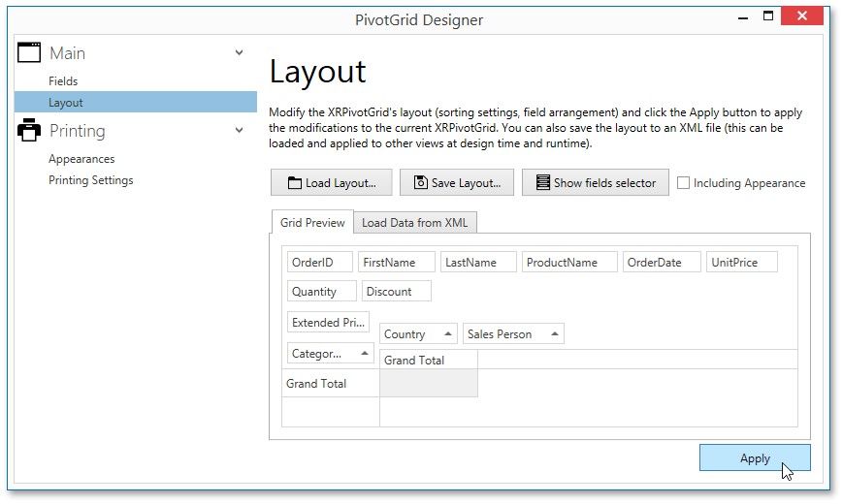Click the disk icon on Save Layout
The height and width of the screenshot is (504, 843).
coord(420,183)
